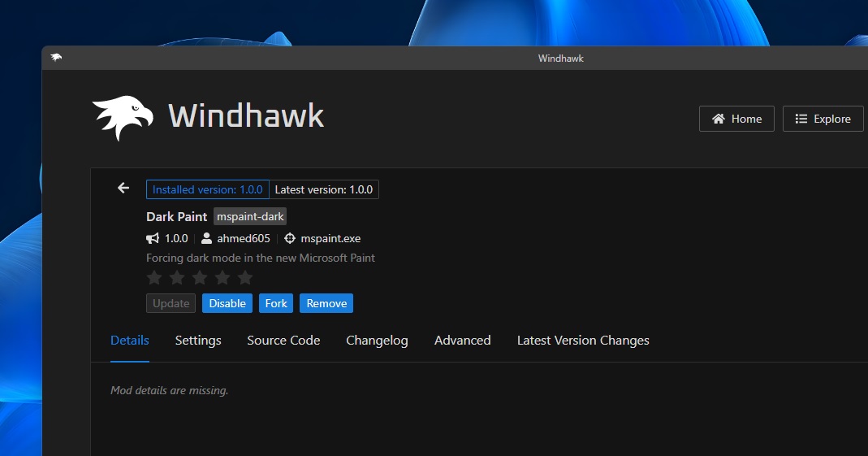The image size is (868, 456).
Task: Rate the mod two stars
Action: 177,278
